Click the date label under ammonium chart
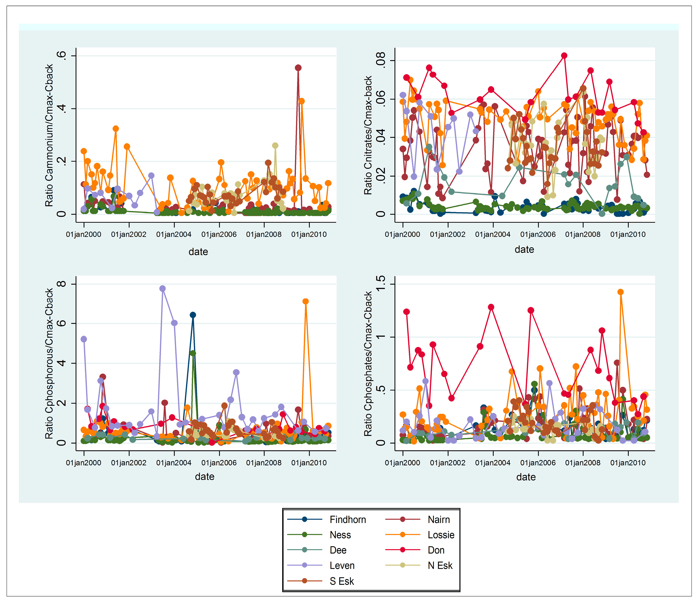The height and width of the screenshot is (603, 700). pos(198,251)
